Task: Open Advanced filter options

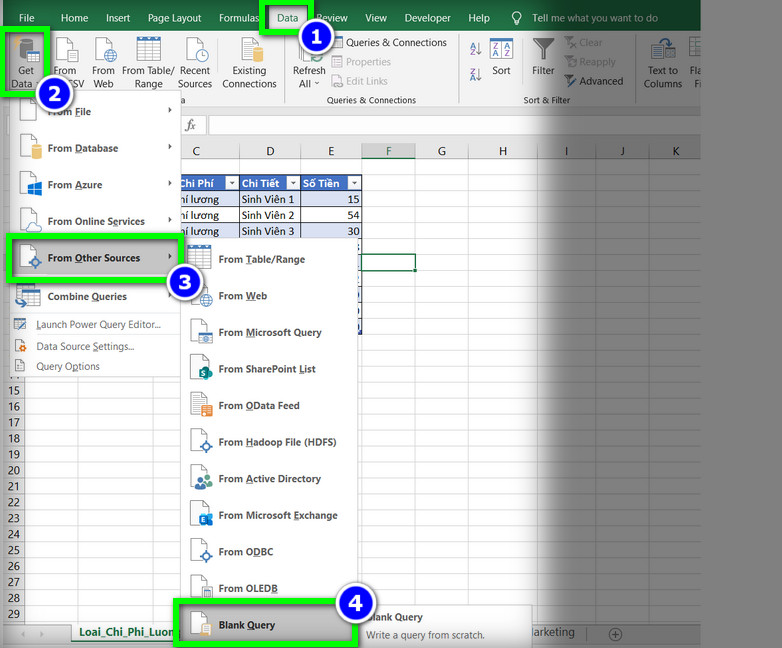Action: tap(594, 81)
